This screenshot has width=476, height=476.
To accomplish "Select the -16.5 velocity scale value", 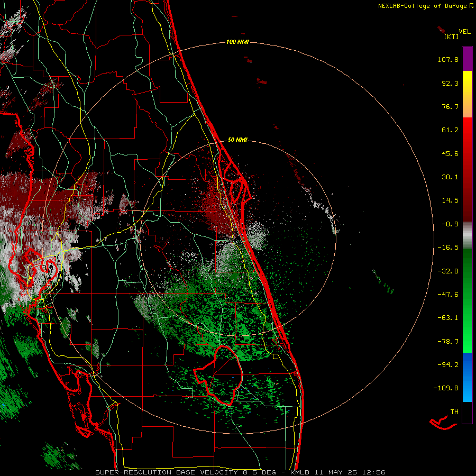I will [448, 248].
